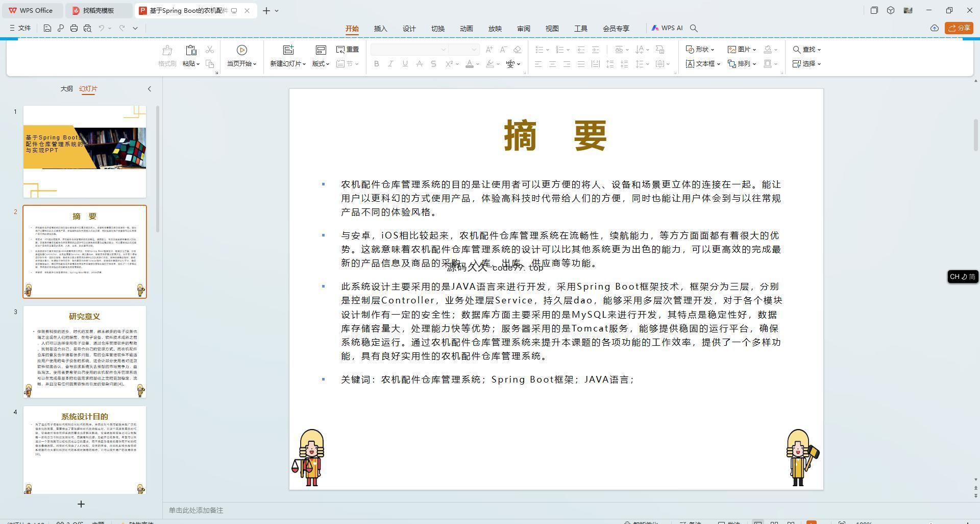Viewport: 980px width, 524px height.
Task: Click the search magnifier beside WPS AI
Action: click(x=694, y=28)
